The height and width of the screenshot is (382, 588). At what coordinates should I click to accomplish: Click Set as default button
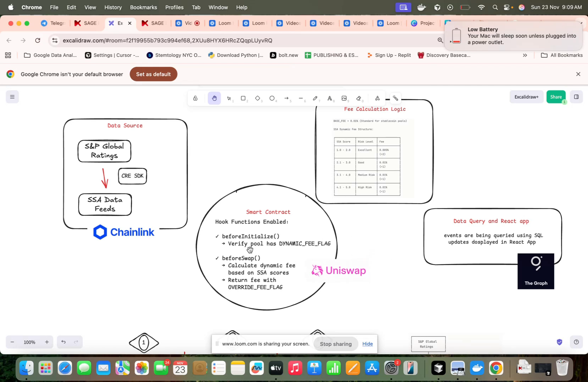click(x=153, y=74)
